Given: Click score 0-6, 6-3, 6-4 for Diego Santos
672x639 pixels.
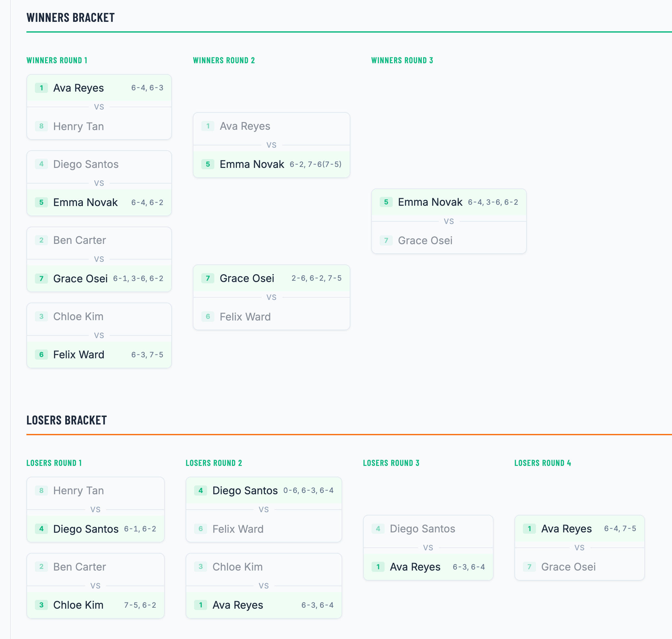Looking at the screenshot, I should pyautogui.click(x=308, y=490).
